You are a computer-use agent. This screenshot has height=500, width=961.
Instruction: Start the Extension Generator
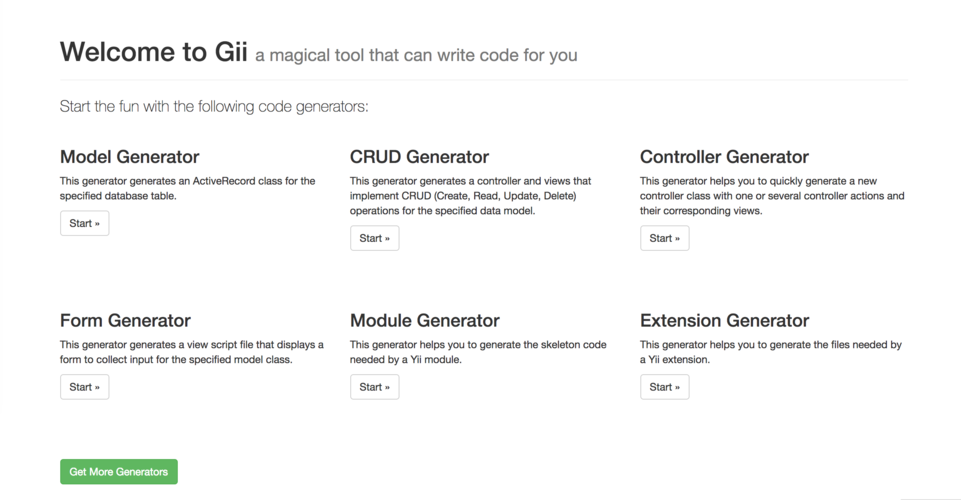coord(664,387)
